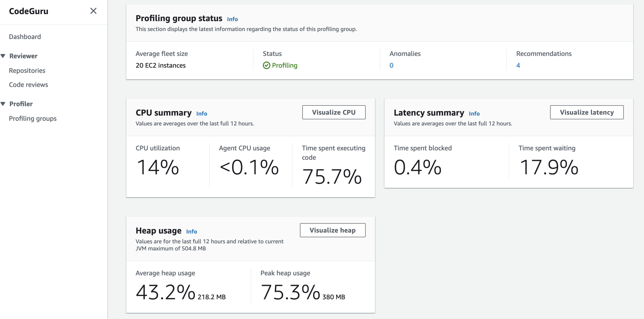Click the Visualize CPU button

(x=334, y=112)
